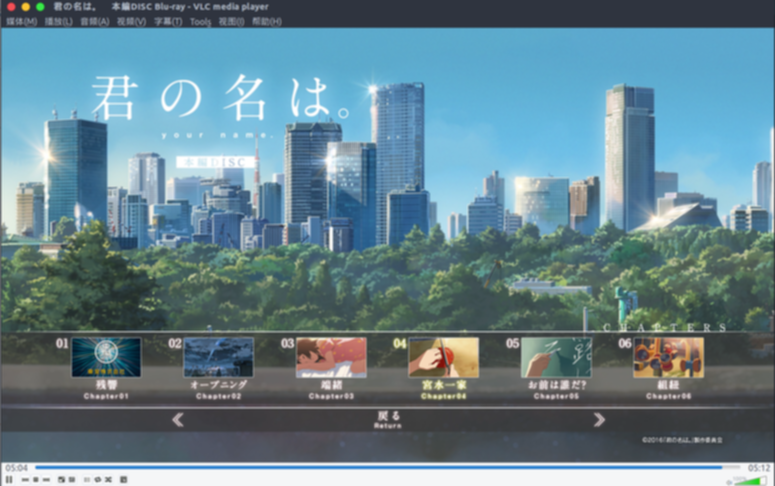775x486 pixels.
Task: Stop playback with the stop button
Action: [36, 480]
